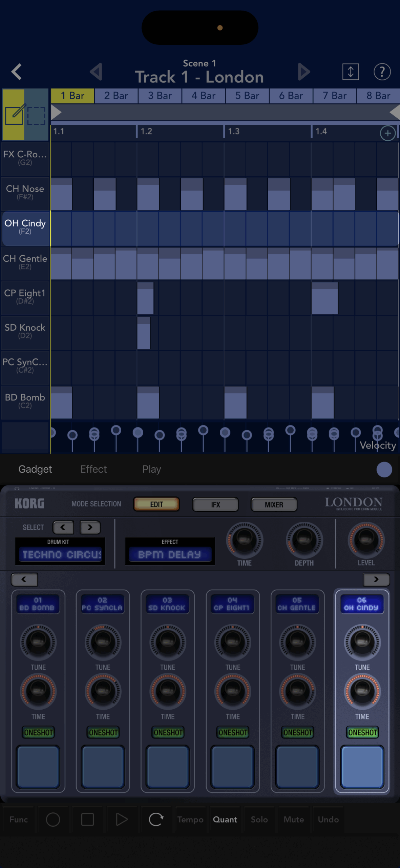Select next drum kit with right arrow
This screenshot has height=868, width=400.
(x=90, y=527)
